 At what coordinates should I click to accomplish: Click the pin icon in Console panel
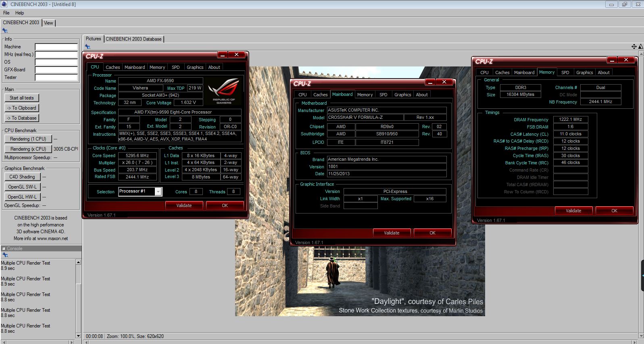coord(5,255)
